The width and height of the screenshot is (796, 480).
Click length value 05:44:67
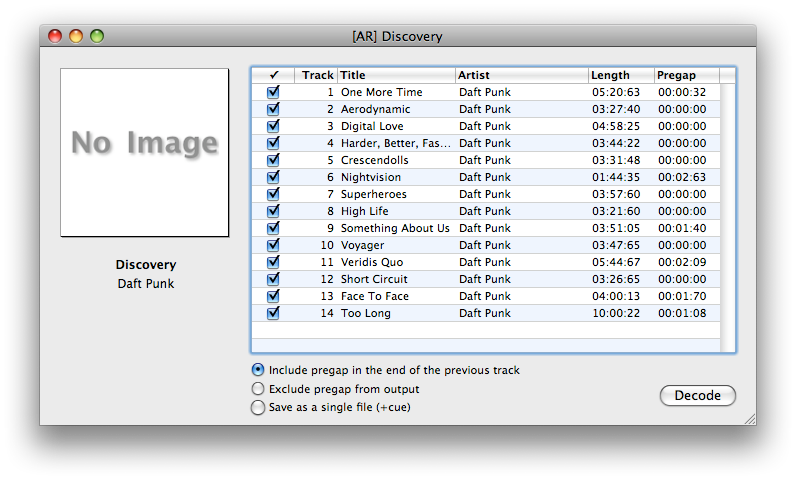(x=616, y=262)
